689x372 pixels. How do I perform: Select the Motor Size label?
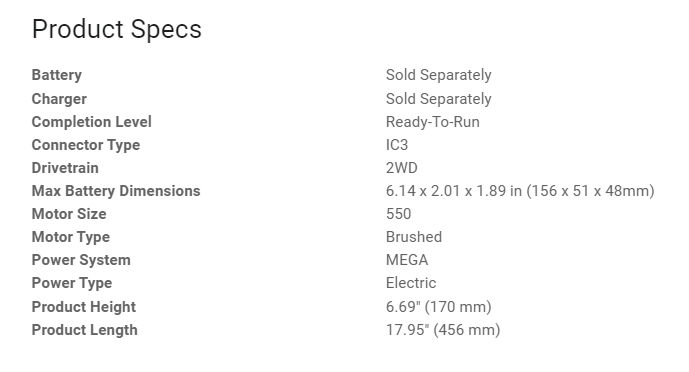pyautogui.click(x=69, y=214)
